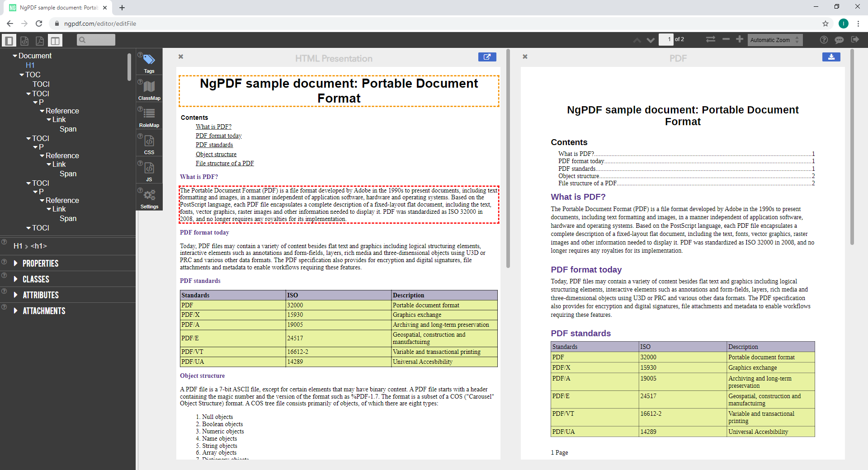
Task: Open the JS editor panel
Action: click(x=149, y=169)
